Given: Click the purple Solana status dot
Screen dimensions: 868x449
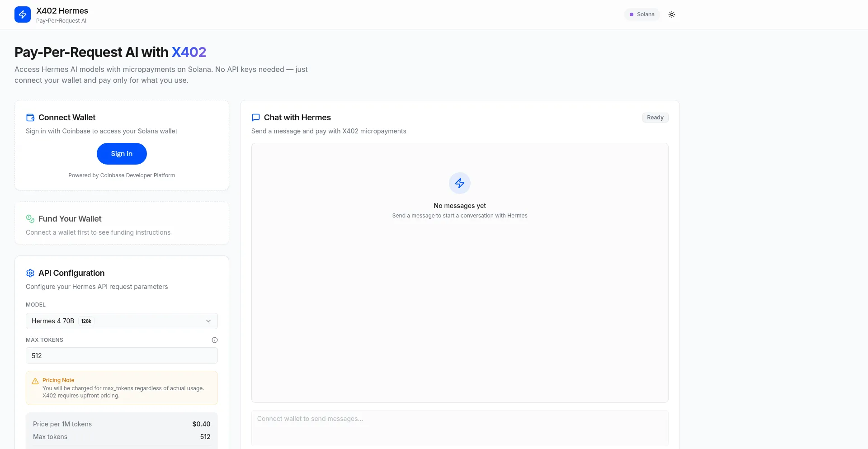Looking at the screenshot, I should pyautogui.click(x=632, y=14).
